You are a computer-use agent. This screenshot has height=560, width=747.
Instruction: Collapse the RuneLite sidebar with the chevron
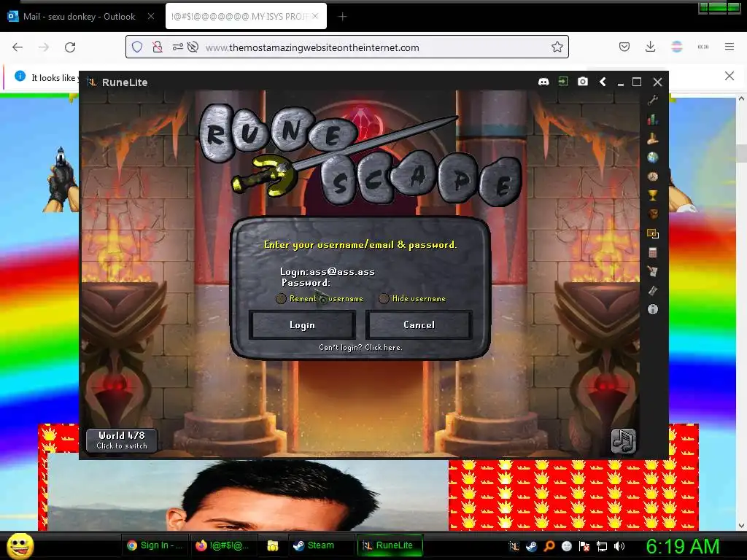pyautogui.click(x=603, y=82)
